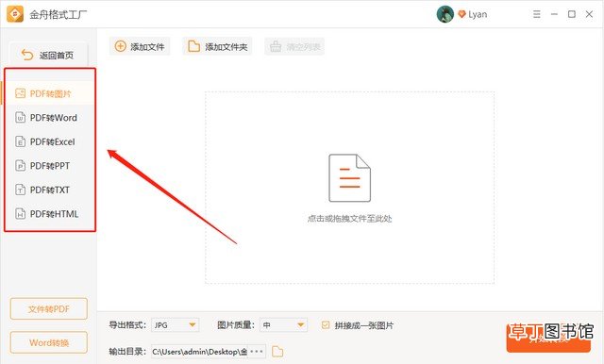Click the output path ellipsis button
604x364 pixels.
tap(257, 352)
